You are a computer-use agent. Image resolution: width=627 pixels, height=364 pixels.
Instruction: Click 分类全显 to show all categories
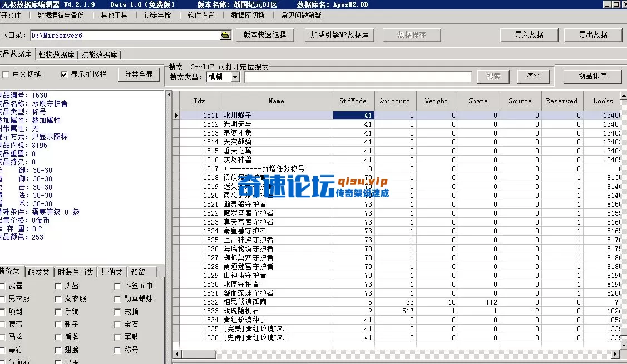point(139,73)
